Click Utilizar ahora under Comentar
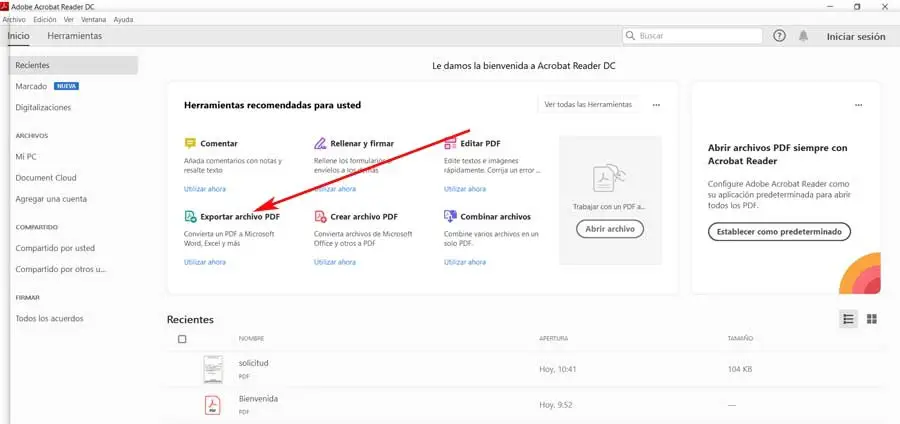 (x=205, y=189)
